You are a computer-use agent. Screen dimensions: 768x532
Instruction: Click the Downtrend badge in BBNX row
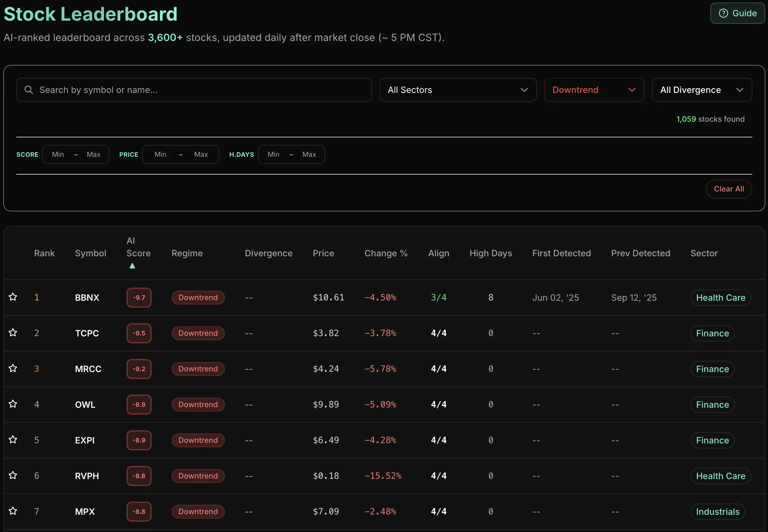pos(198,297)
